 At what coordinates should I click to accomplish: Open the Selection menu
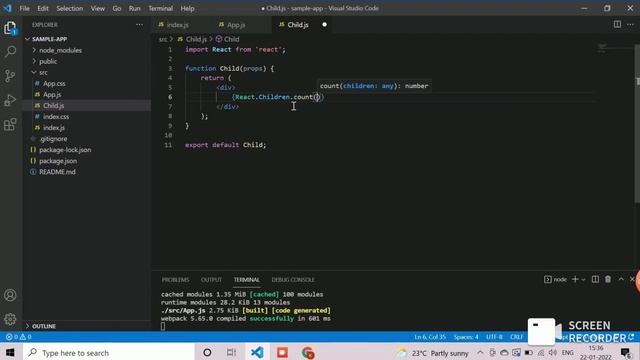69,8
